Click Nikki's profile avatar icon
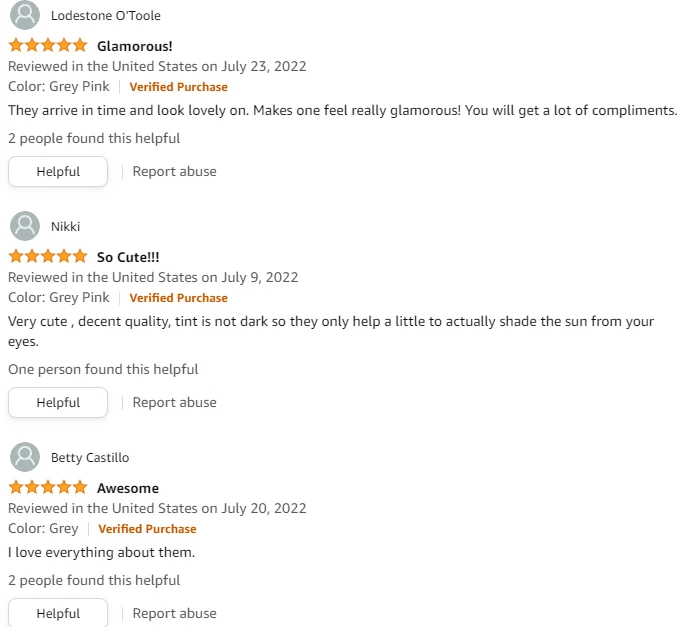The image size is (692, 627). 25,226
